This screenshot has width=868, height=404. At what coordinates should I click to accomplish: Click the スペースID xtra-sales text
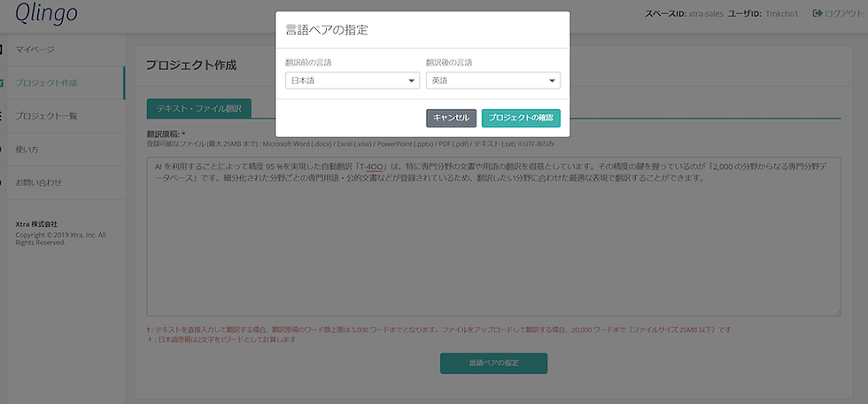point(684,14)
